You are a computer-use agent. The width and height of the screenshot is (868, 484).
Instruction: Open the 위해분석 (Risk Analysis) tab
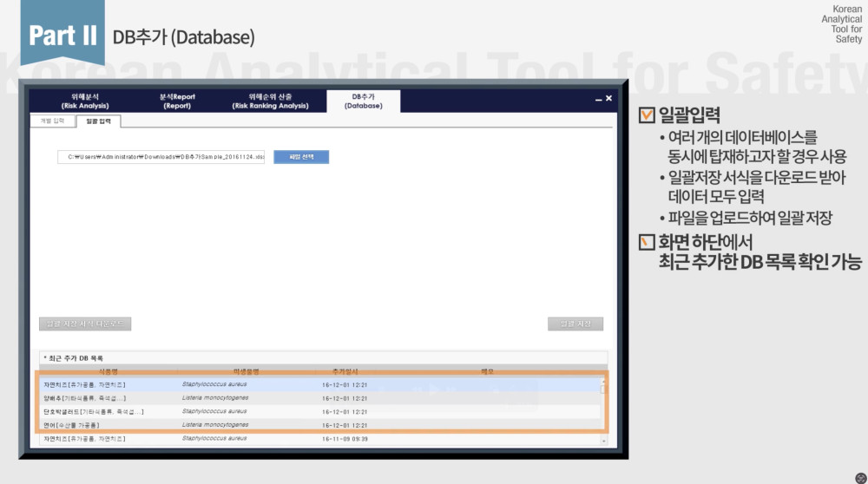[x=85, y=101]
